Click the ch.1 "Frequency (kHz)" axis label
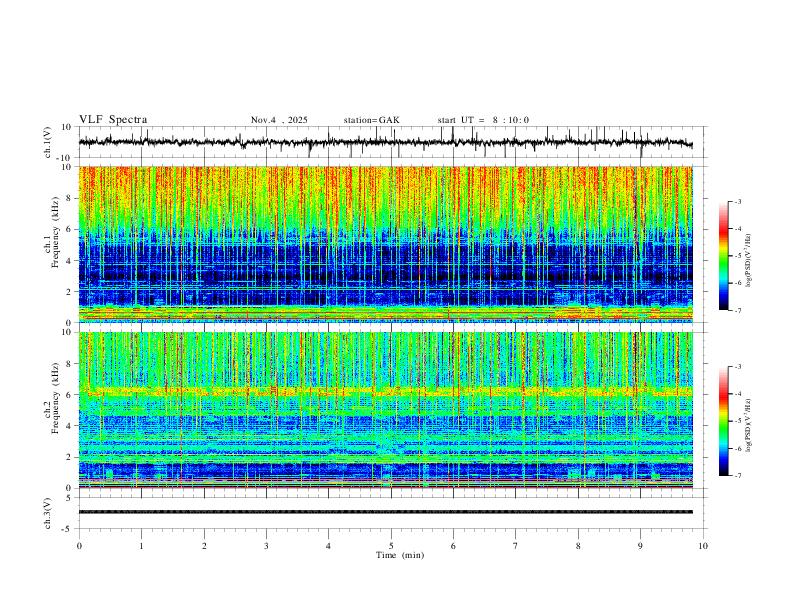 [x=55, y=232]
